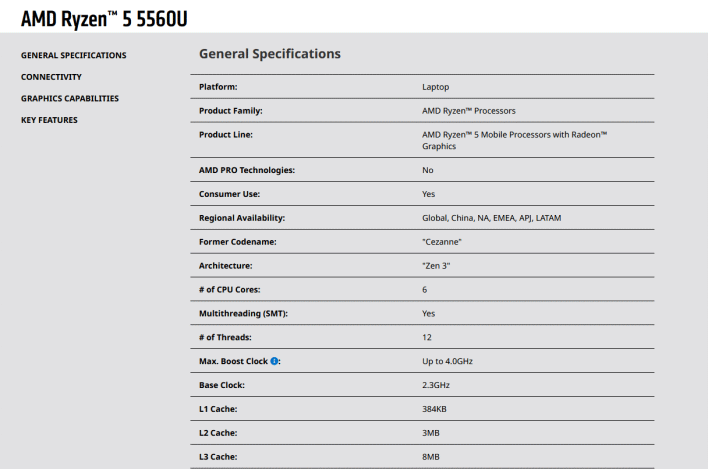
Task: Click the # of CPU Cores label
Action: [x=230, y=290]
